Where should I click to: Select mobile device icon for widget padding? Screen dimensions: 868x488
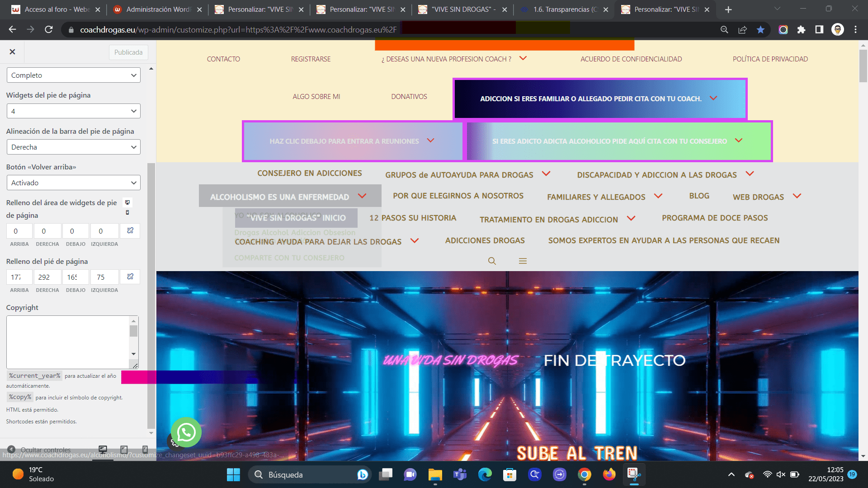127,212
